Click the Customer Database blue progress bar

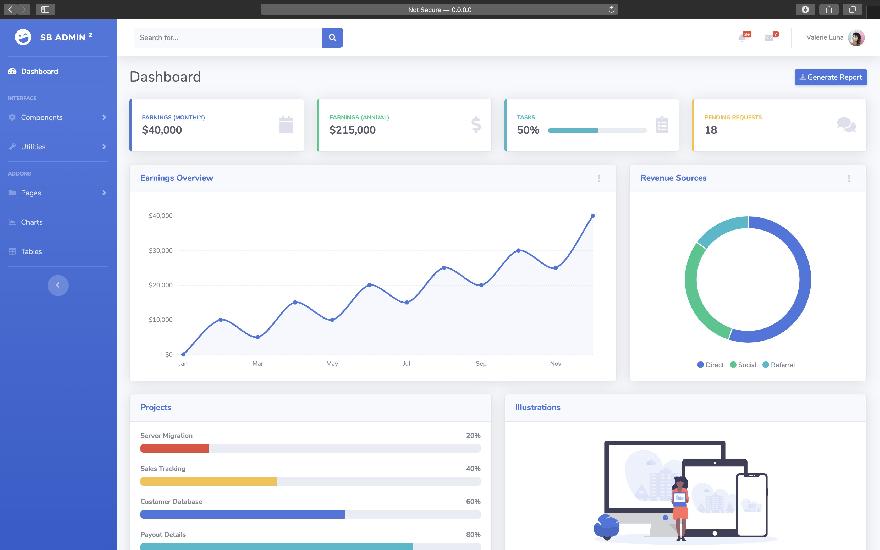coord(242,515)
